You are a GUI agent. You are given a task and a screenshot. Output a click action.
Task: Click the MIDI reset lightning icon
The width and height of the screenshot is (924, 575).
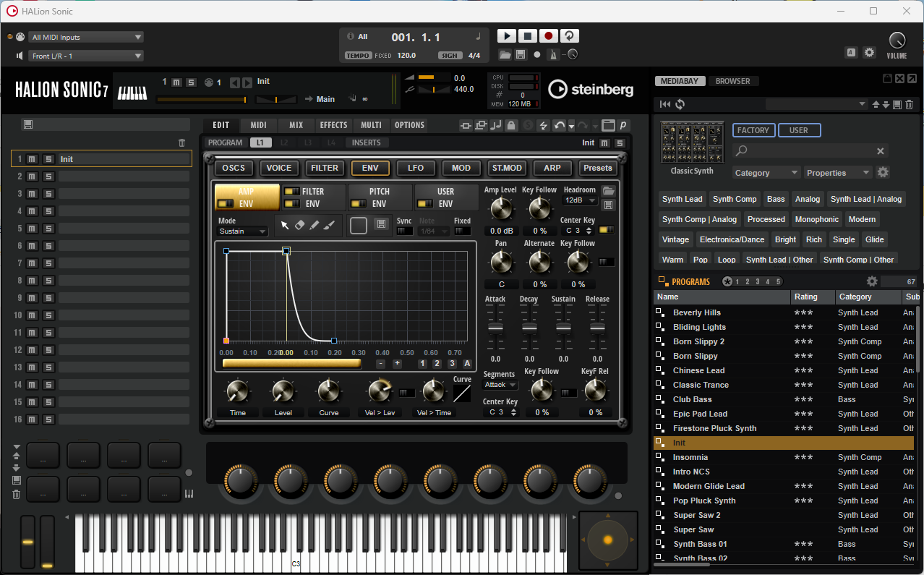[x=543, y=125]
